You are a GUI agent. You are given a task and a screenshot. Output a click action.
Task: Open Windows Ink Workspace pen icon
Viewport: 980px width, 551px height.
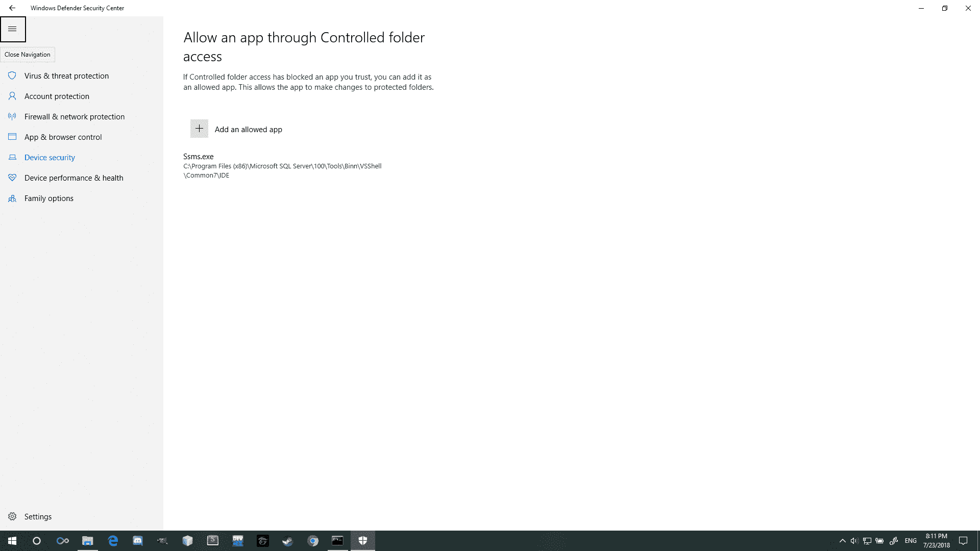coord(894,541)
